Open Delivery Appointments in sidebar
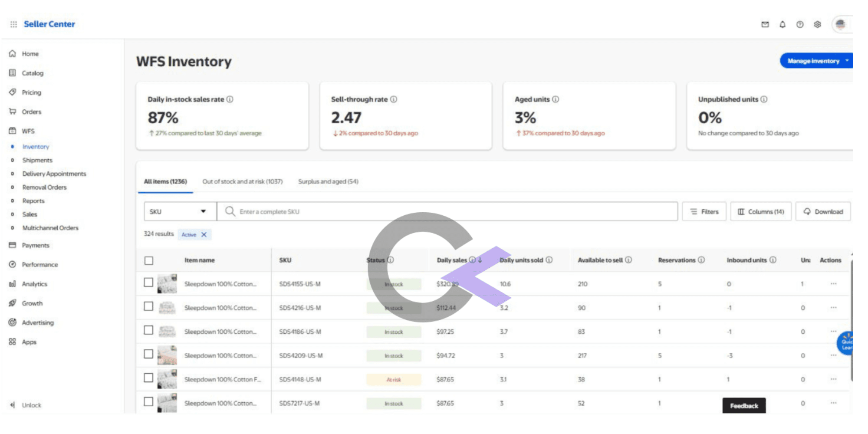The image size is (868, 434). pyautogui.click(x=54, y=174)
